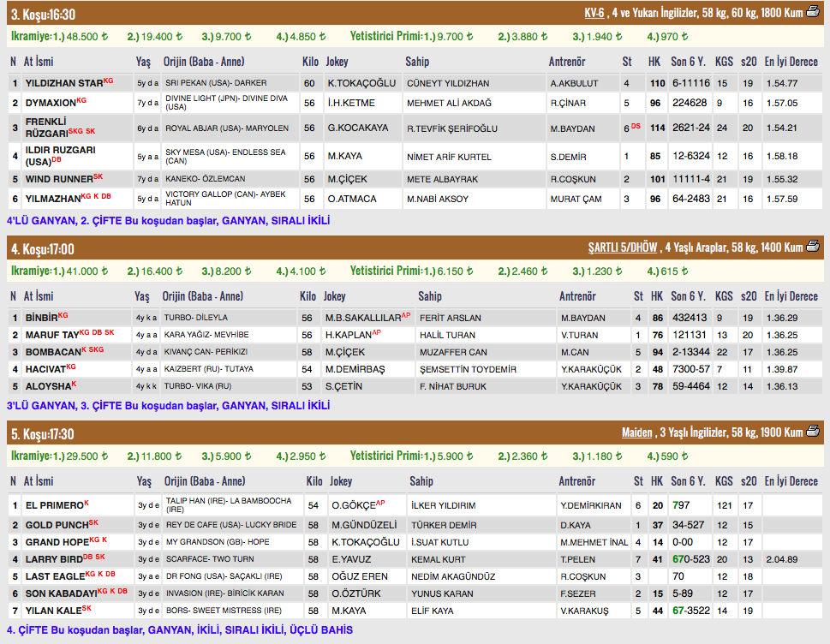Open the ŞARTLI 5/DHÖW race link
The width and height of the screenshot is (830, 644).
click(x=622, y=248)
